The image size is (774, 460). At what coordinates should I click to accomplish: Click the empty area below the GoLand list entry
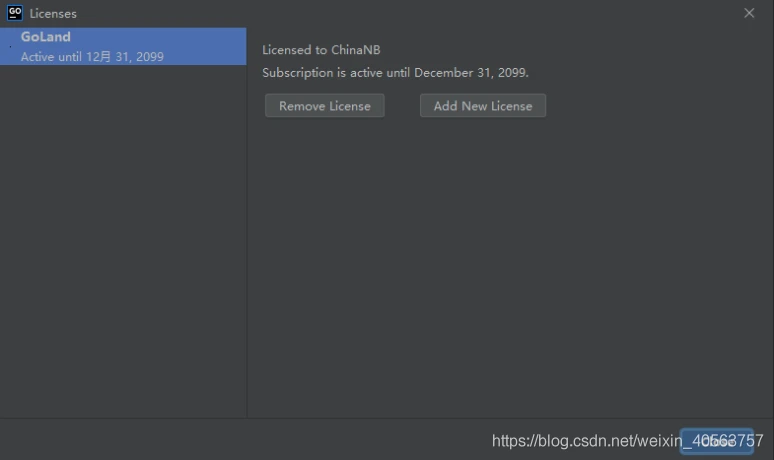pos(123,241)
